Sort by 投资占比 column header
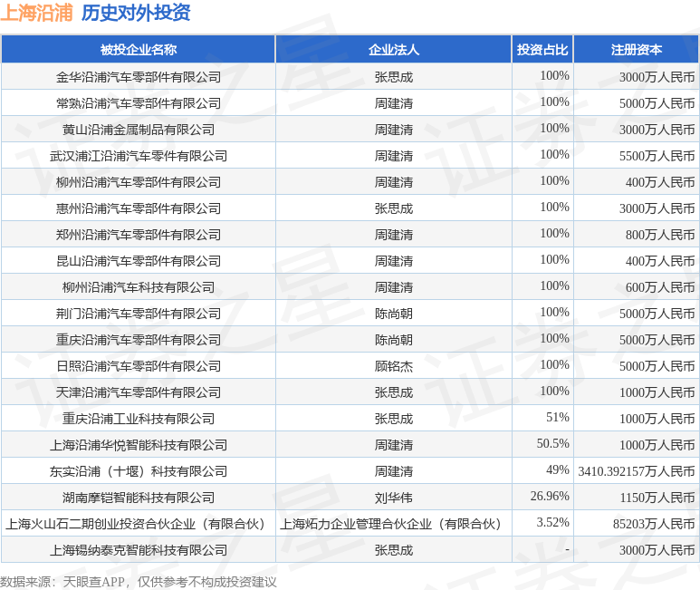700x590 pixels. coord(542,50)
